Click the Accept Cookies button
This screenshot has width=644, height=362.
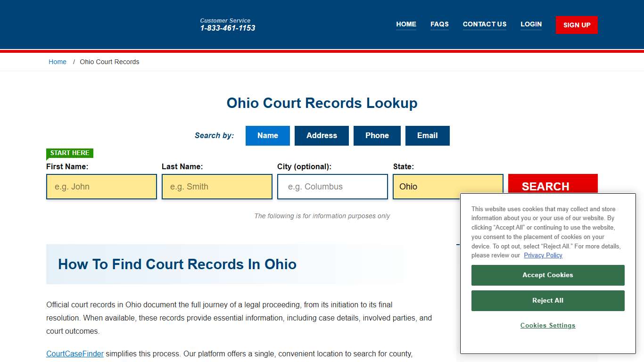(547, 275)
